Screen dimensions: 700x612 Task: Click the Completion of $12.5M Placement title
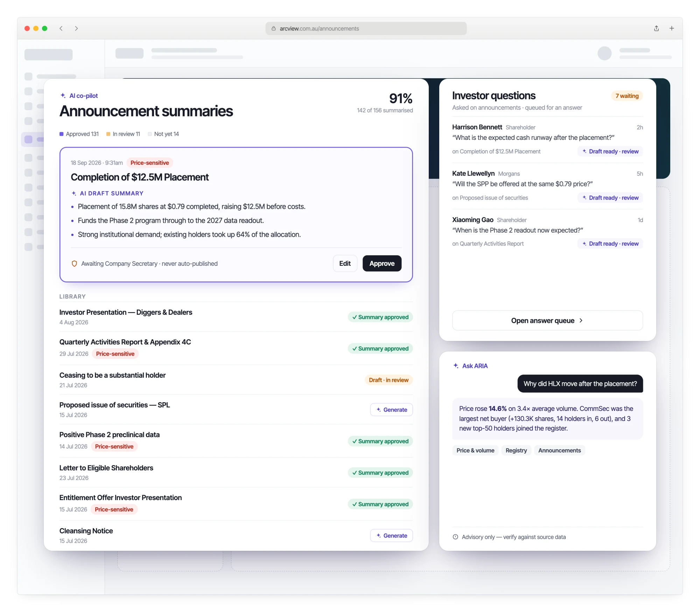[140, 177]
